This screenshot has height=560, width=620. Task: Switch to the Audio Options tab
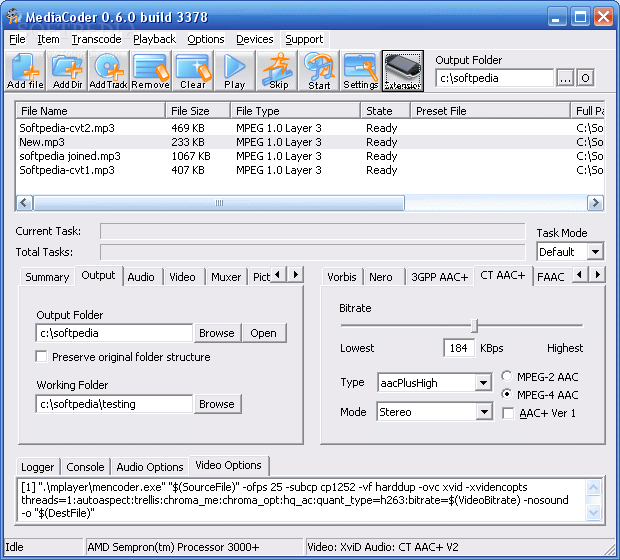point(150,467)
